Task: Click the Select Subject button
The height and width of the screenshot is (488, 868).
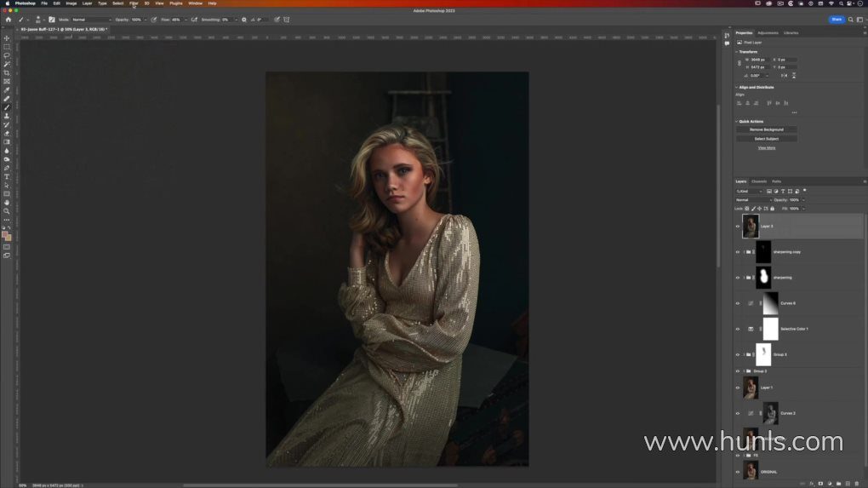Action: click(x=766, y=138)
